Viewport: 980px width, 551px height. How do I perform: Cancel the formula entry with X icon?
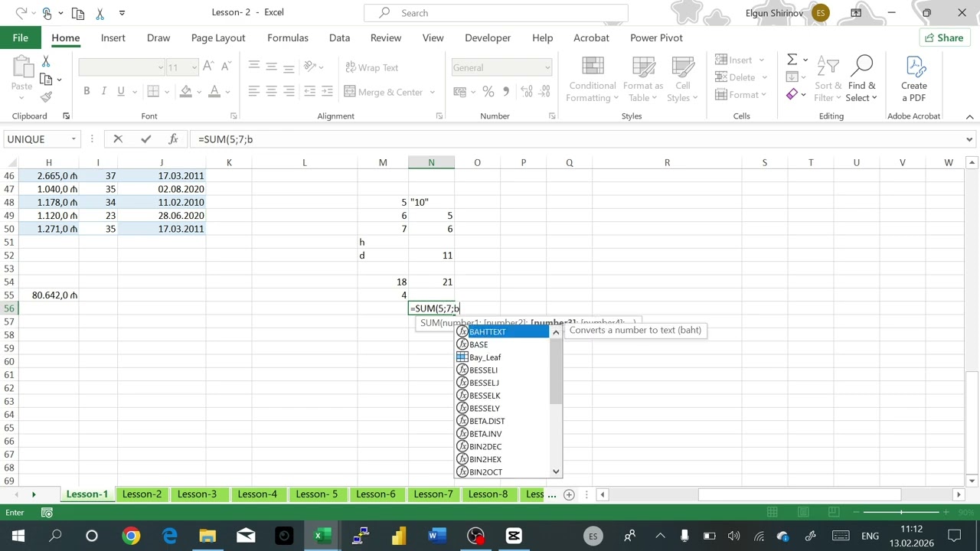pyautogui.click(x=118, y=139)
